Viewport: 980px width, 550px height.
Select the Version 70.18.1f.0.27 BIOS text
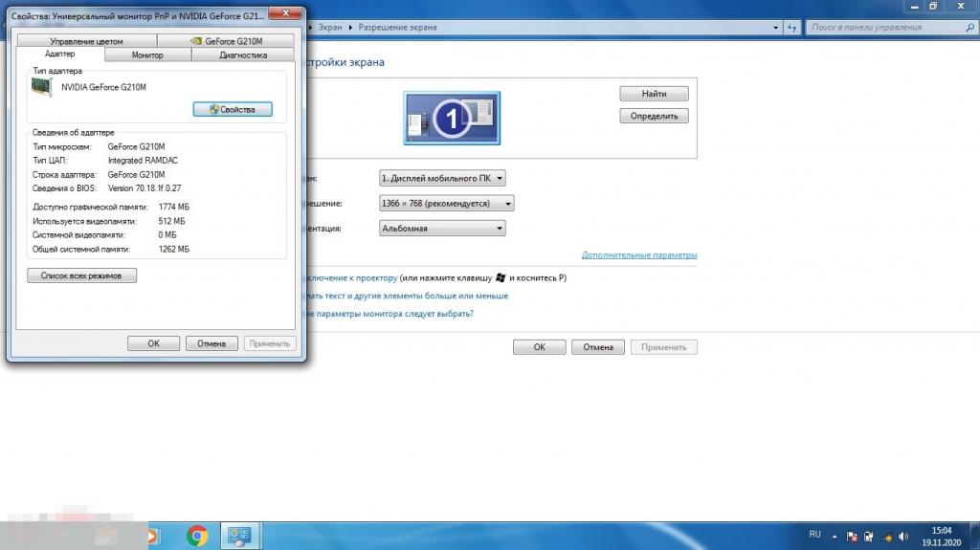[145, 188]
